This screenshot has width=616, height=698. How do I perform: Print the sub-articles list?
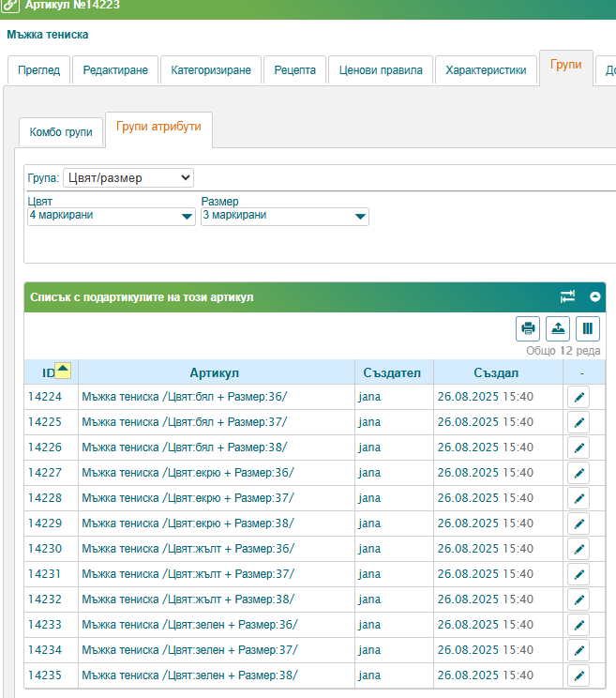528,328
